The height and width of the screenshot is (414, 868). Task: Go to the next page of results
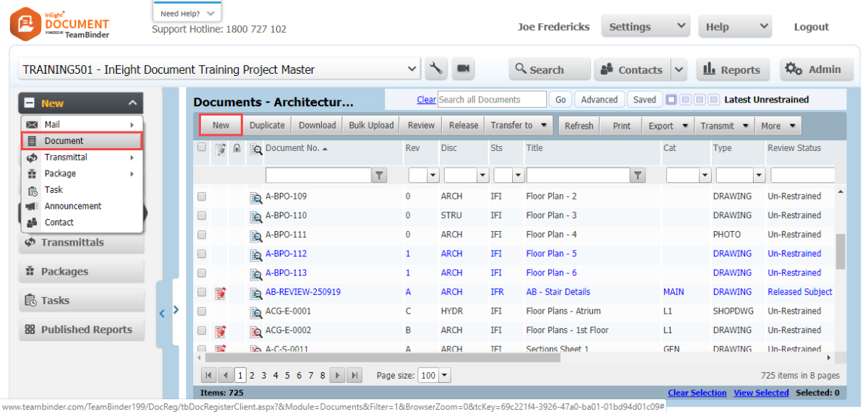click(x=337, y=376)
